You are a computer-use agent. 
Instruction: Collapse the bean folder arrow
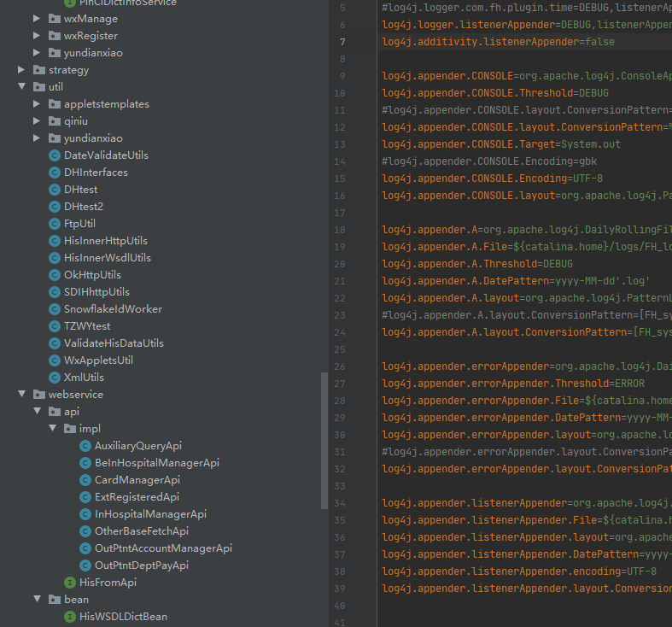pyautogui.click(x=37, y=599)
